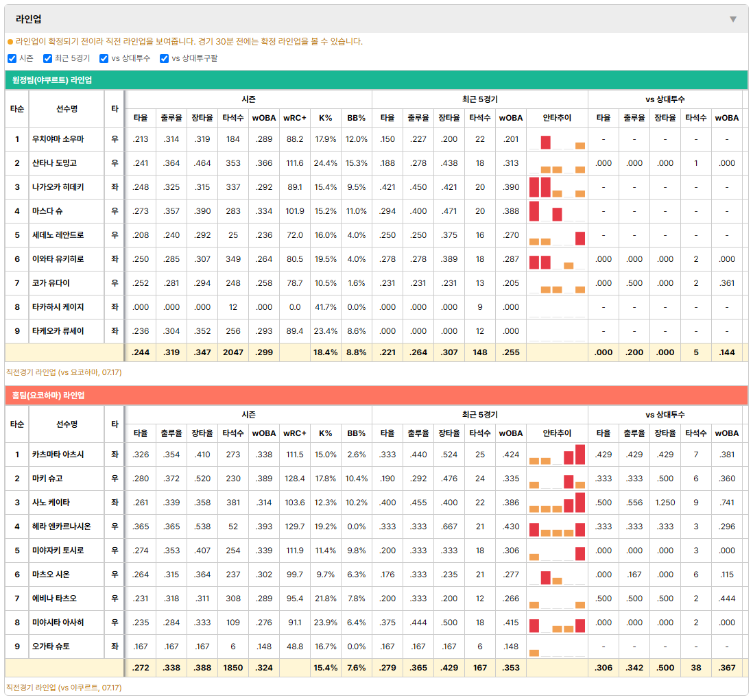Toggle the 최근 5경기 checkbox
The width and height of the screenshot is (753, 700).
point(47,58)
